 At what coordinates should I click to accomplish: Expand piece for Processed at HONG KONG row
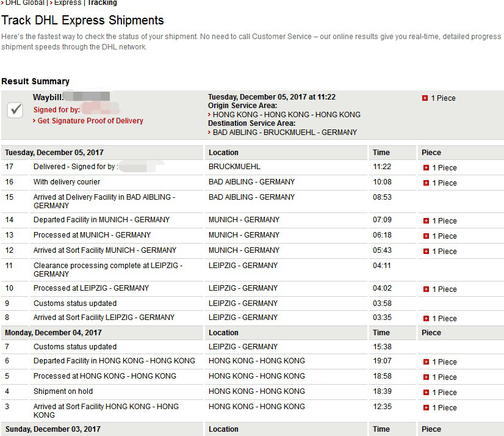(426, 377)
